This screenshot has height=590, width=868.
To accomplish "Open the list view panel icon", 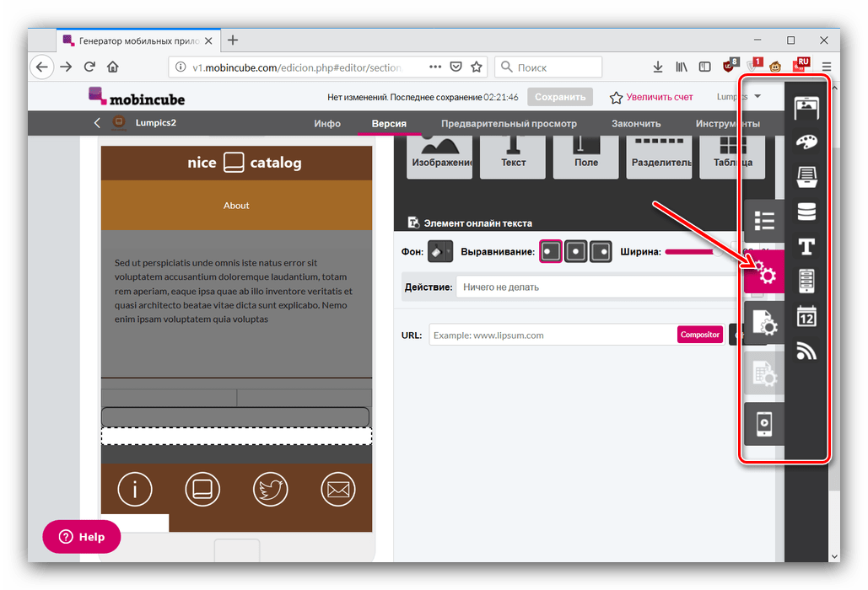I will tap(764, 221).
